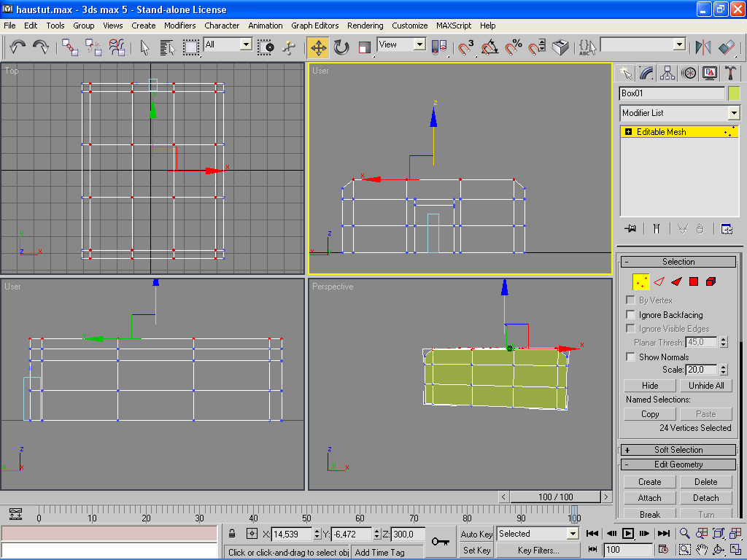Toggle the Auto Key animation mode
The image size is (747, 560).
click(x=477, y=534)
